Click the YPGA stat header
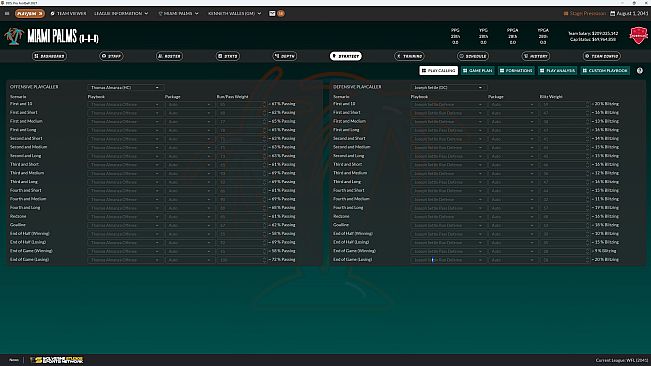The width and height of the screenshot is (651, 366). [543, 30]
